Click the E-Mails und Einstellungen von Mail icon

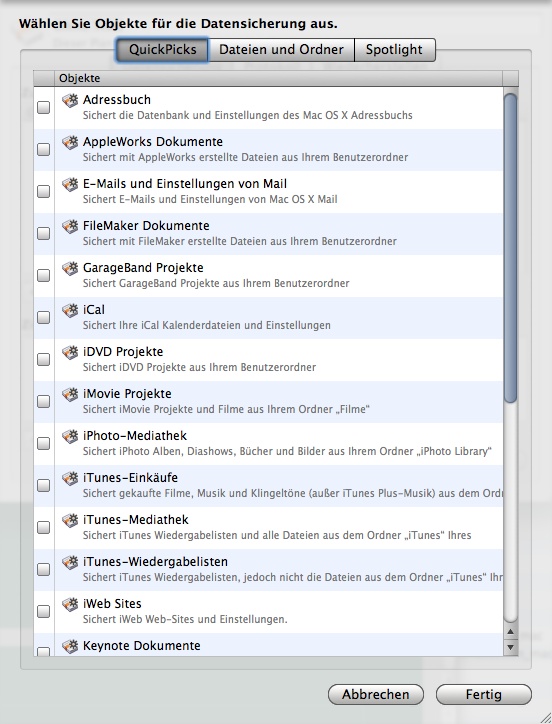pos(70,184)
